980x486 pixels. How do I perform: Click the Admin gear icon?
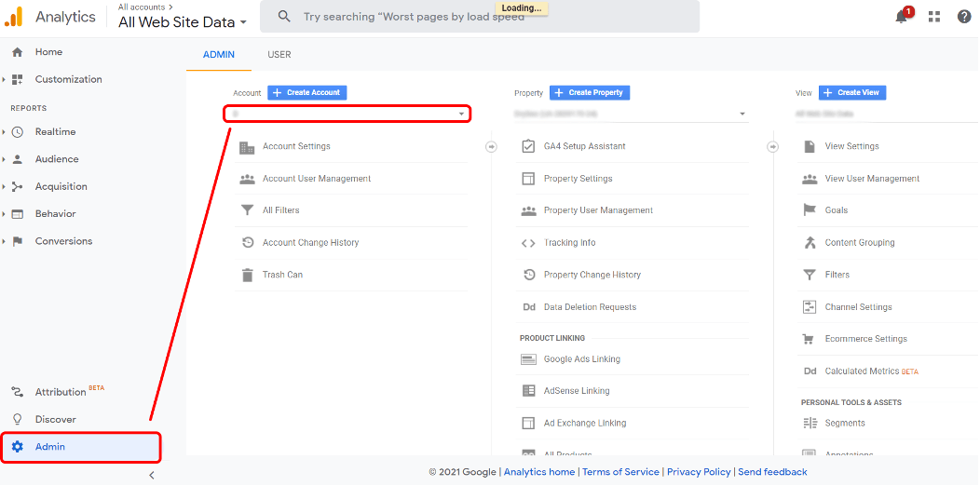coord(18,447)
